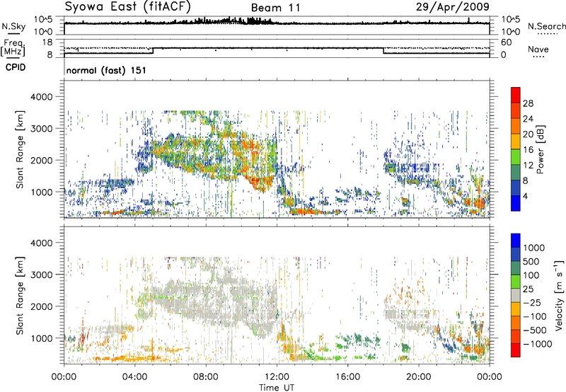The image size is (566, 392).
Task: Click the '18' frequency axis label
Action: 47,42
